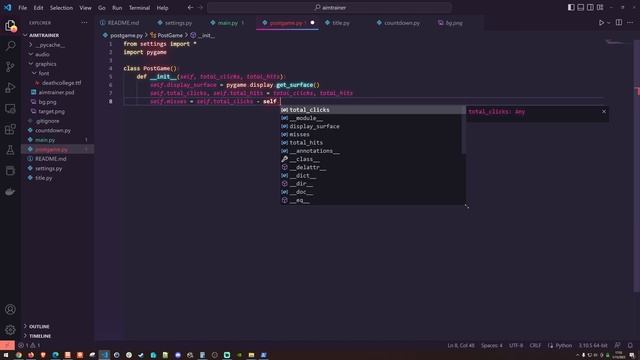Open Microsoft Edge from the taskbar
The image size is (640, 360).
click(55, 355)
